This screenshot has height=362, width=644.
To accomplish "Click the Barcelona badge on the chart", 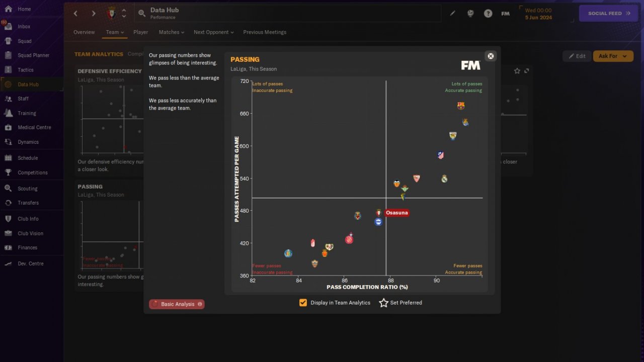I will tap(461, 106).
